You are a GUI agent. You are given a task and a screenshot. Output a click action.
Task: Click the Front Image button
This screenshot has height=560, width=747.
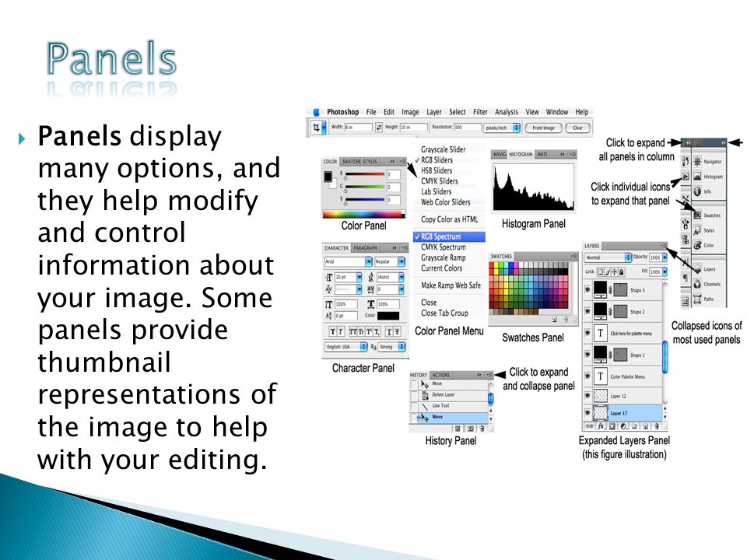pyautogui.click(x=543, y=128)
